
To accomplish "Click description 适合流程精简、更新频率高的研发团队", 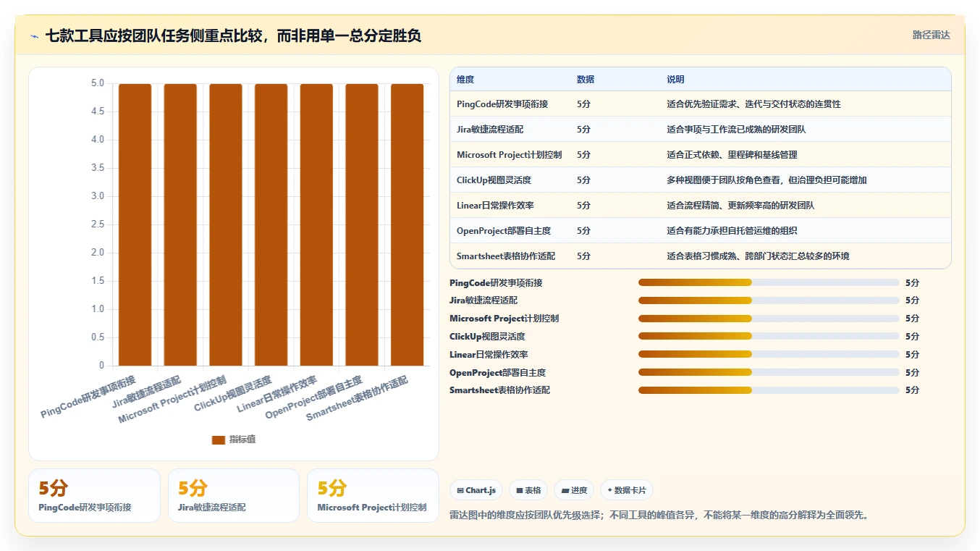I will pyautogui.click(x=740, y=206).
